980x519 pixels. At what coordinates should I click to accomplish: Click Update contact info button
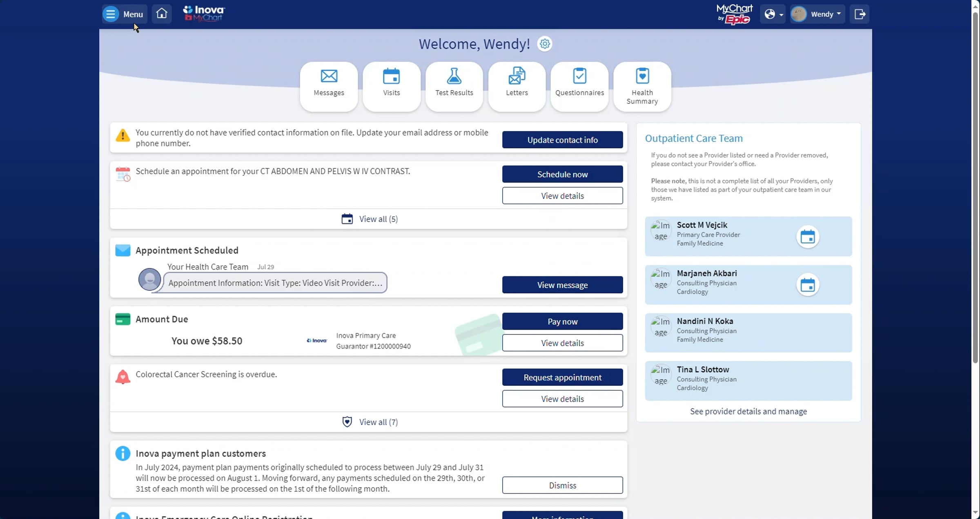pos(562,140)
